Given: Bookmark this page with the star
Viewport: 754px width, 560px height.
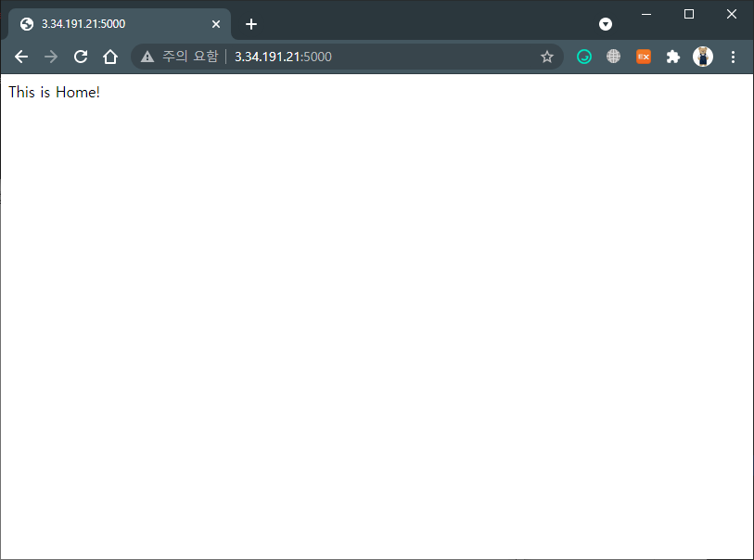Looking at the screenshot, I should point(547,57).
